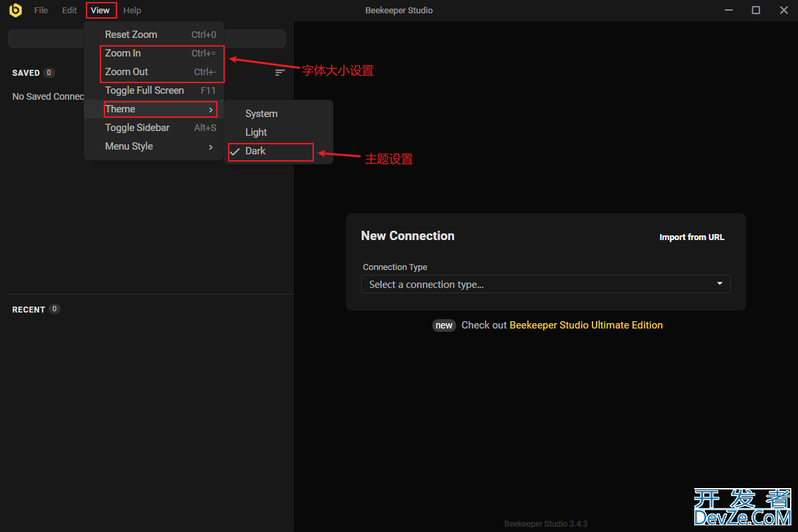Screen dimensions: 798x532
Task: Click the RECENT section header
Action: point(29,309)
